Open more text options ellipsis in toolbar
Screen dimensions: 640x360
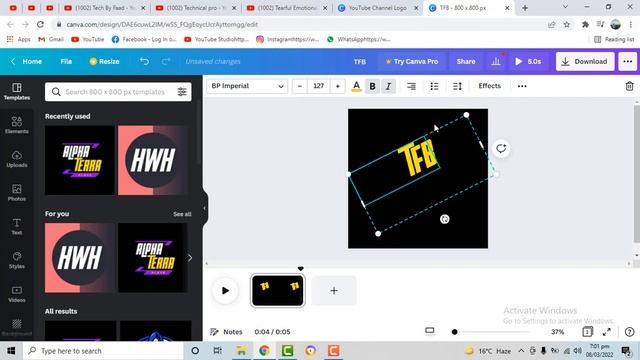click(x=522, y=86)
